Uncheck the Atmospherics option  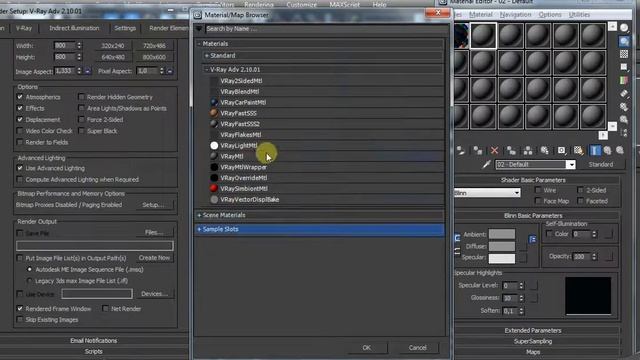tap(20, 97)
